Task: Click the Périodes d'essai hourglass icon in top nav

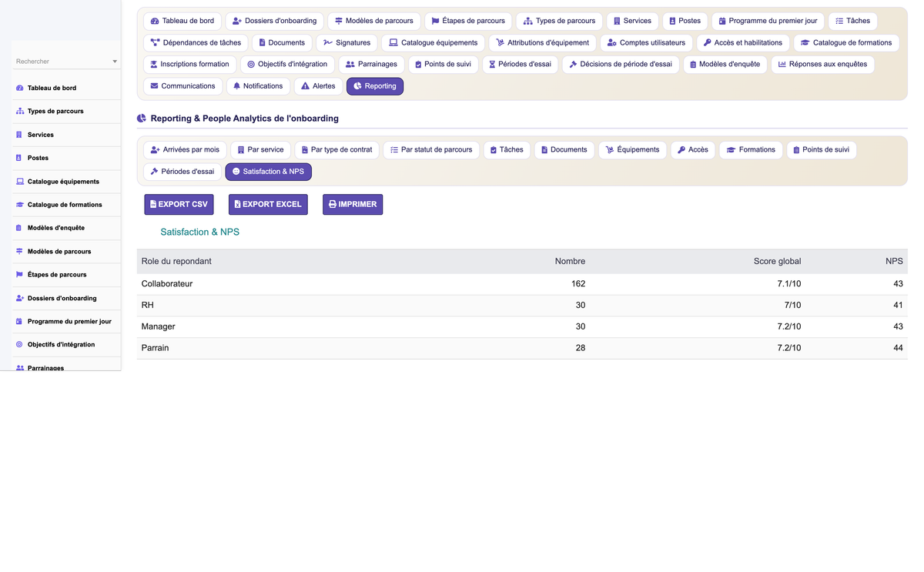Action: [492, 65]
